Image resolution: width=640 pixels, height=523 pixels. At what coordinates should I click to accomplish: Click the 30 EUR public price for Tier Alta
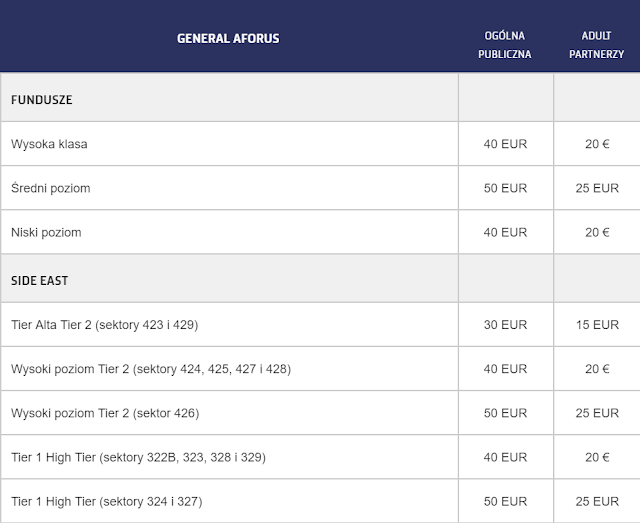(x=505, y=325)
